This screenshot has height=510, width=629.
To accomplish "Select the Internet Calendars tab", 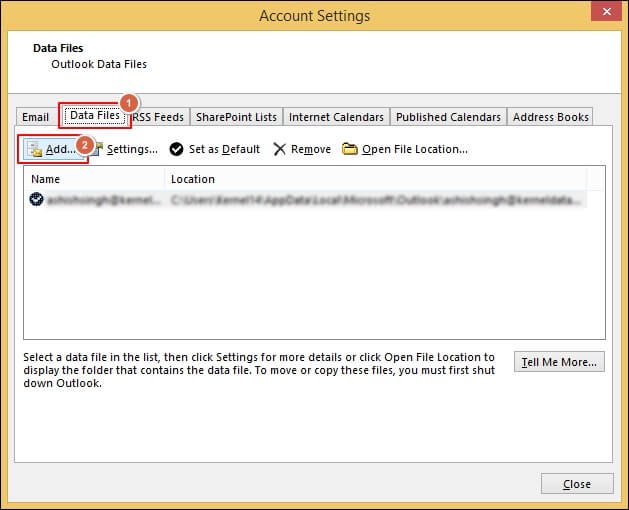I will pos(336,117).
